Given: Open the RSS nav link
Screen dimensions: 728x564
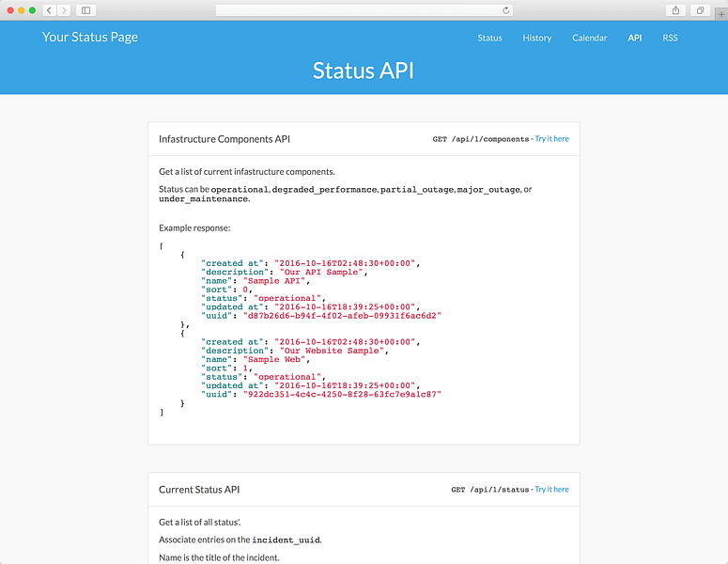Looking at the screenshot, I should (x=670, y=39).
